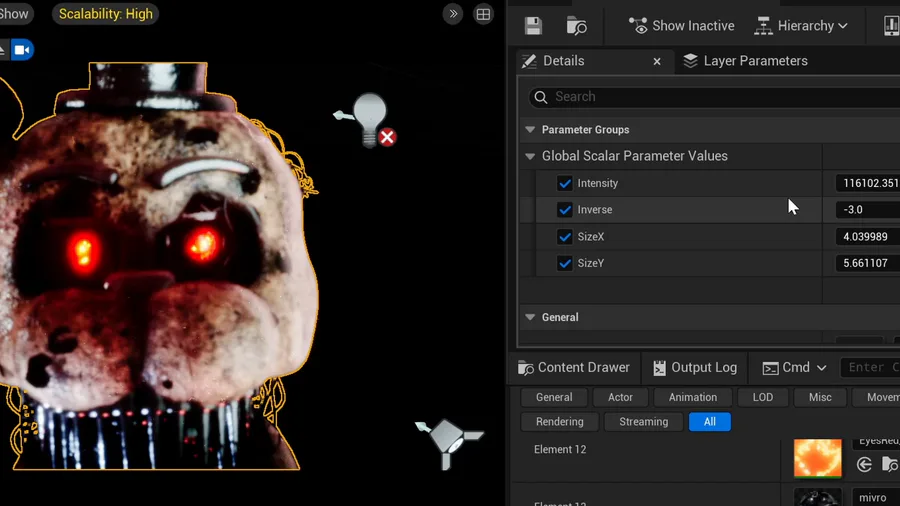Select the All filter button
Viewport: 900px width, 506px height.
point(709,422)
